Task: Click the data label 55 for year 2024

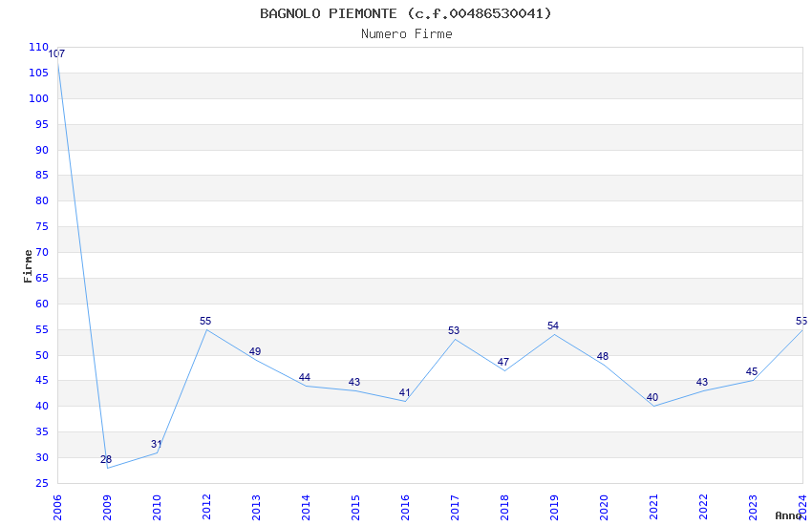Action: tap(801, 322)
